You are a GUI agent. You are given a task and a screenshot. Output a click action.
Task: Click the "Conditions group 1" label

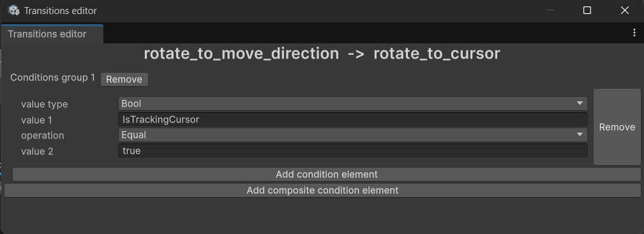point(52,78)
